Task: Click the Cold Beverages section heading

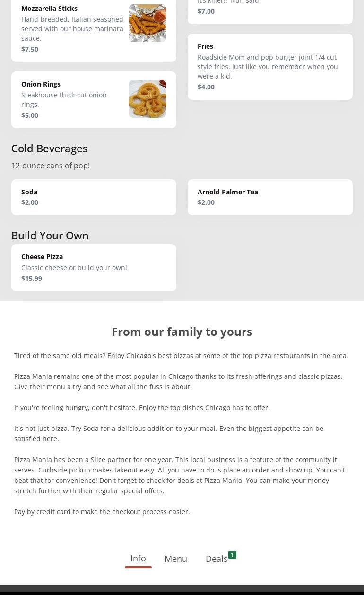Action: (x=50, y=149)
